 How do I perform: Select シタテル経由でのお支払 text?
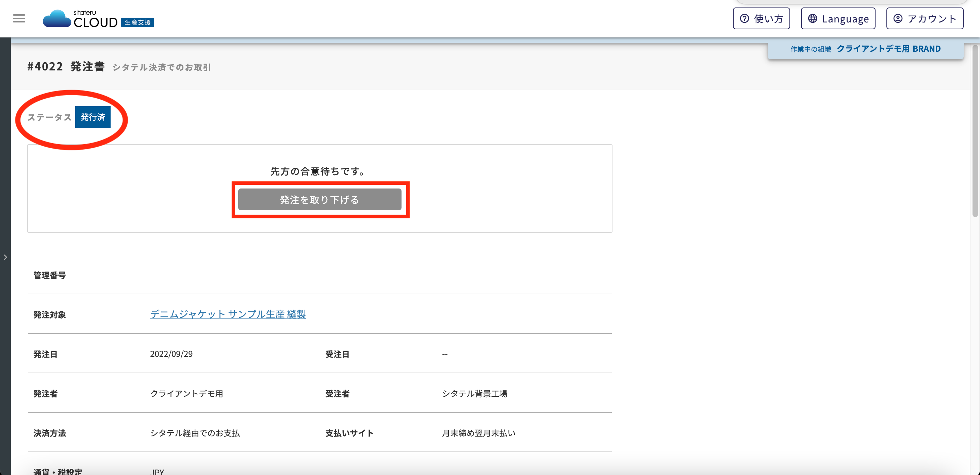click(x=195, y=433)
